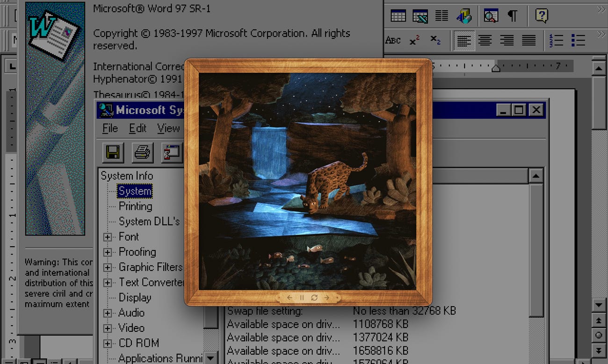Select the System Info root node
The width and height of the screenshot is (608, 364).
click(x=127, y=176)
